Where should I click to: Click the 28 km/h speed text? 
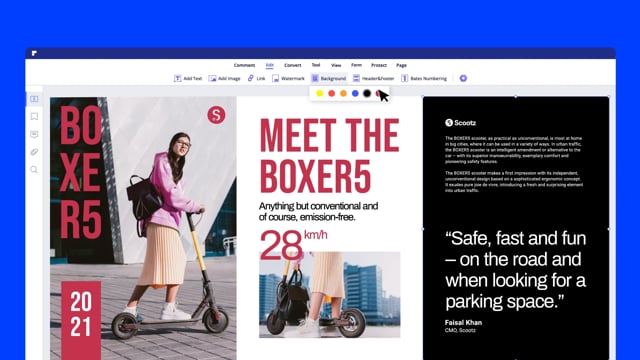(x=293, y=244)
